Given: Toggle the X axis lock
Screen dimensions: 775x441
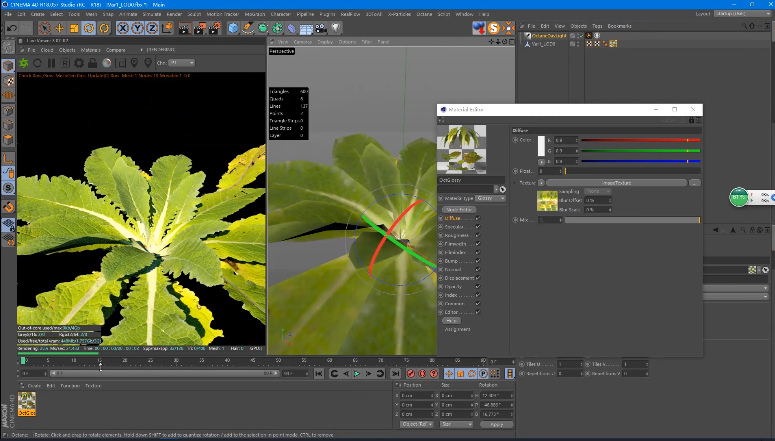Looking at the screenshot, I should coord(123,28).
